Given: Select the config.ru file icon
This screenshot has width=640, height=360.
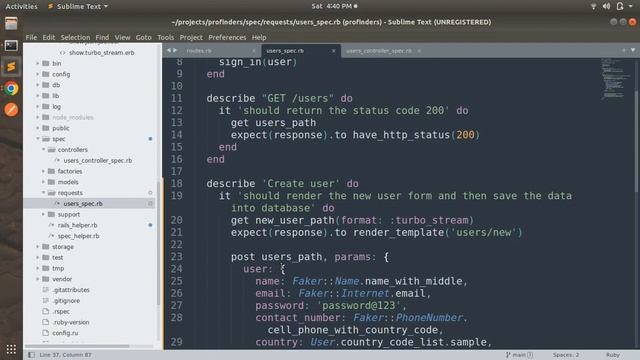Looking at the screenshot, I should [46, 333].
